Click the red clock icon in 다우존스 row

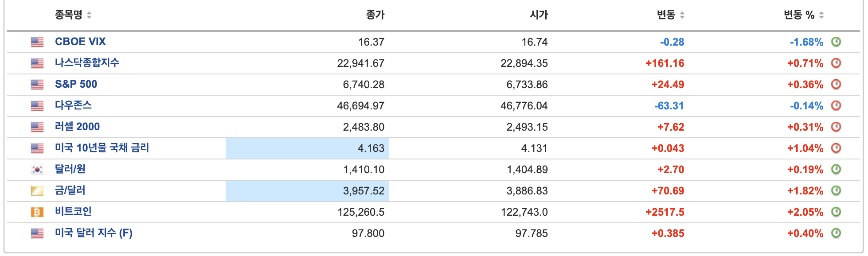coord(835,105)
